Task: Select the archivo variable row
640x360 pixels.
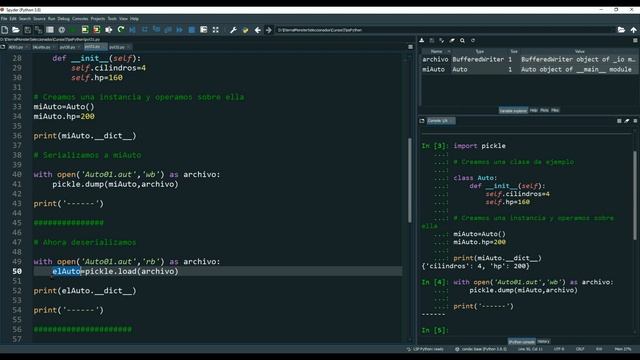Action: (529, 59)
